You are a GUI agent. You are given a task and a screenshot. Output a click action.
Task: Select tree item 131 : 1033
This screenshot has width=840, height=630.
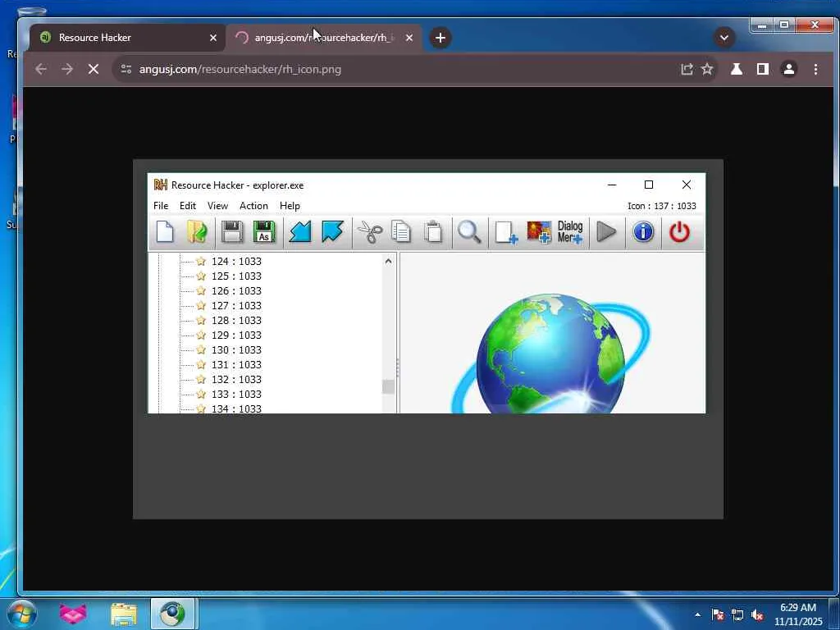[236, 364]
